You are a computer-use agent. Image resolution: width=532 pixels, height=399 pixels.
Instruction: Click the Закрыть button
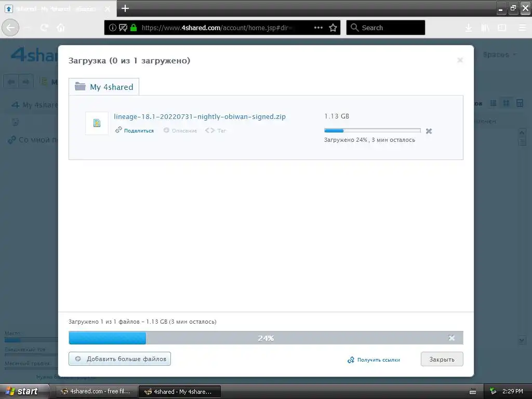click(x=442, y=360)
